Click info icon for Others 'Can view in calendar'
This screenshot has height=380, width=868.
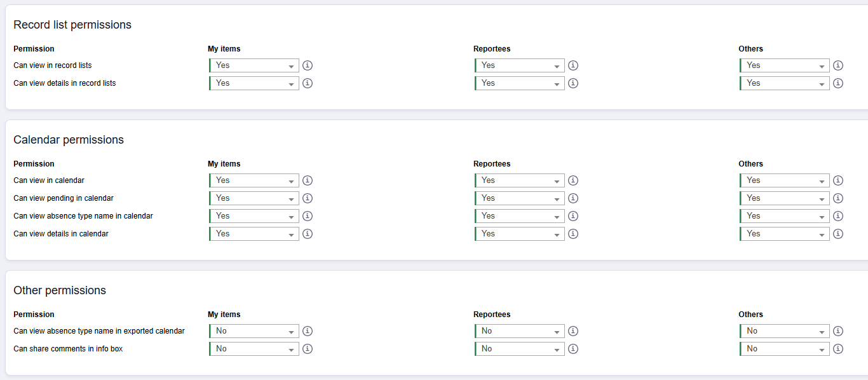[838, 180]
